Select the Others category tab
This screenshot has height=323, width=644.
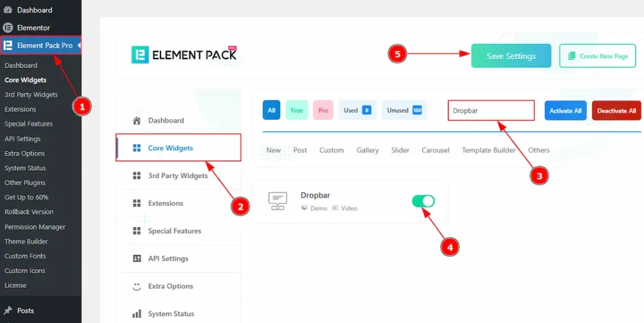[539, 150]
